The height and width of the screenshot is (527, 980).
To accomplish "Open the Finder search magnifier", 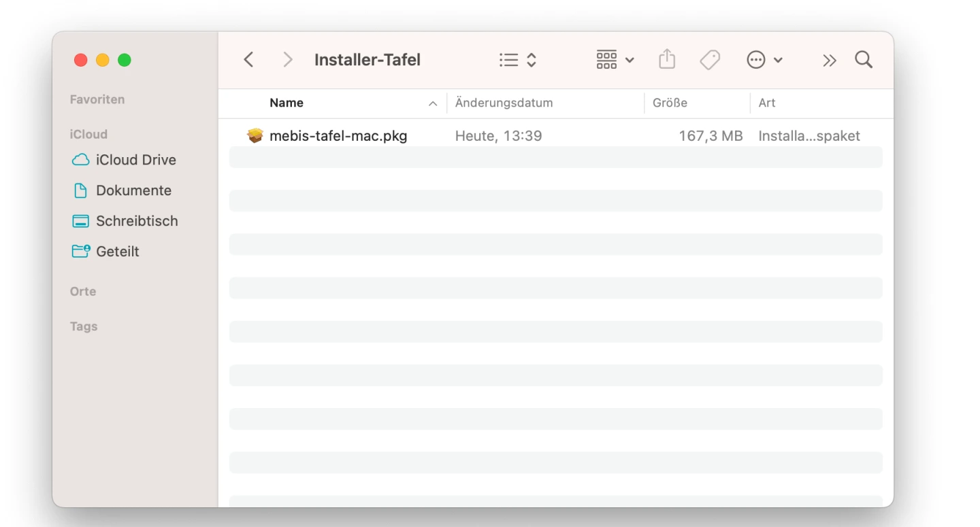I will (864, 60).
